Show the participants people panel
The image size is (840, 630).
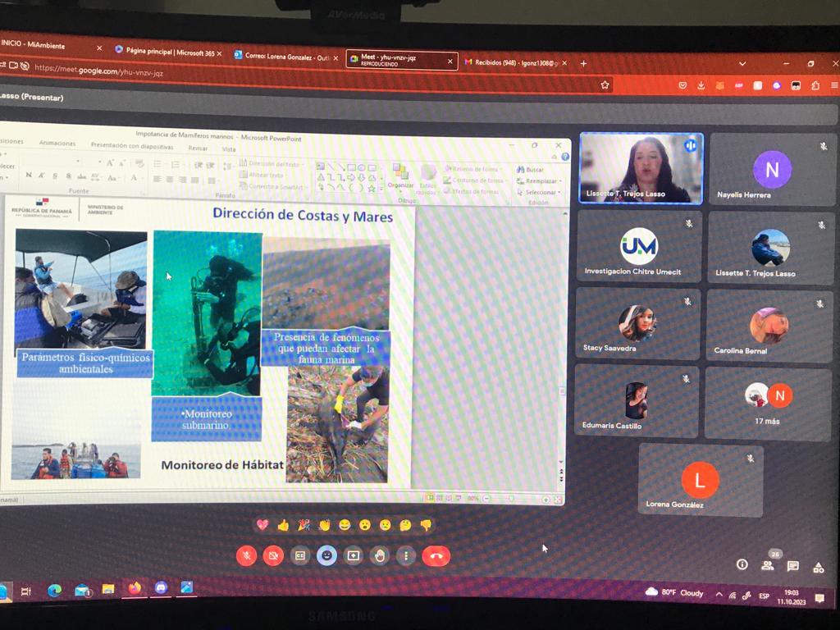pyautogui.click(x=768, y=565)
